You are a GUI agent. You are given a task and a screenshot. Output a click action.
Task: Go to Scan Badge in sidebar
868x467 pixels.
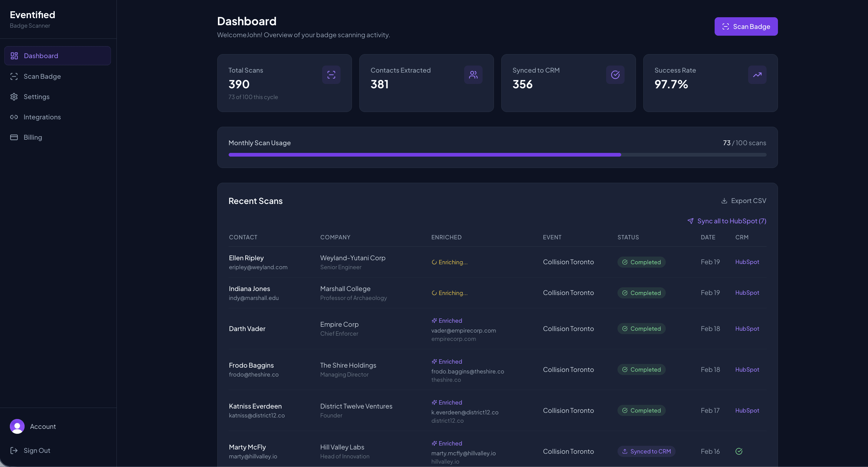coord(42,76)
